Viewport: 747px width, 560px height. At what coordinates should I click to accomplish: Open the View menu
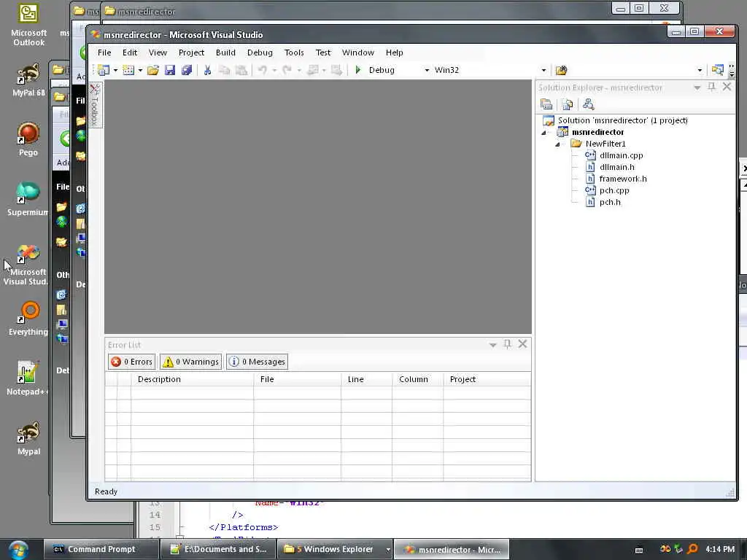[158, 52]
